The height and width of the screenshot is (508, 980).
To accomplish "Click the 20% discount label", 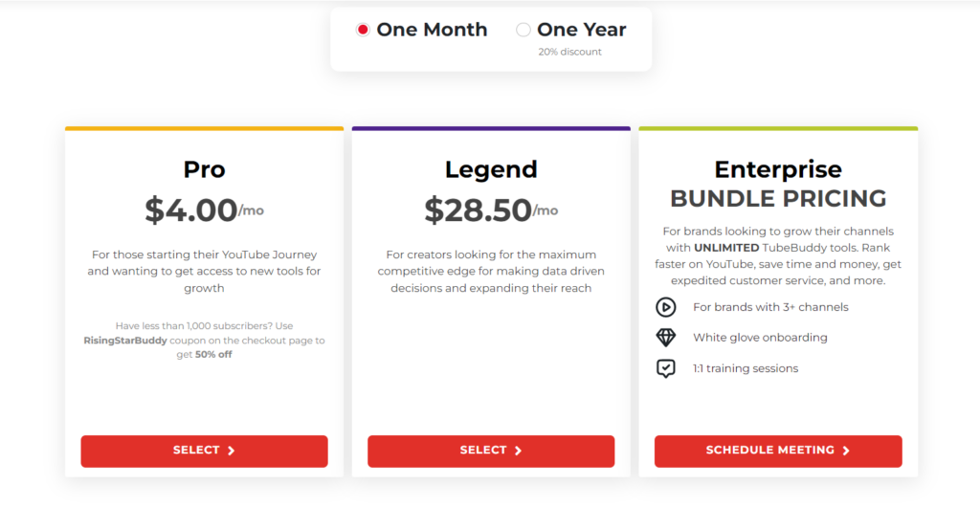I will (x=570, y=52).
